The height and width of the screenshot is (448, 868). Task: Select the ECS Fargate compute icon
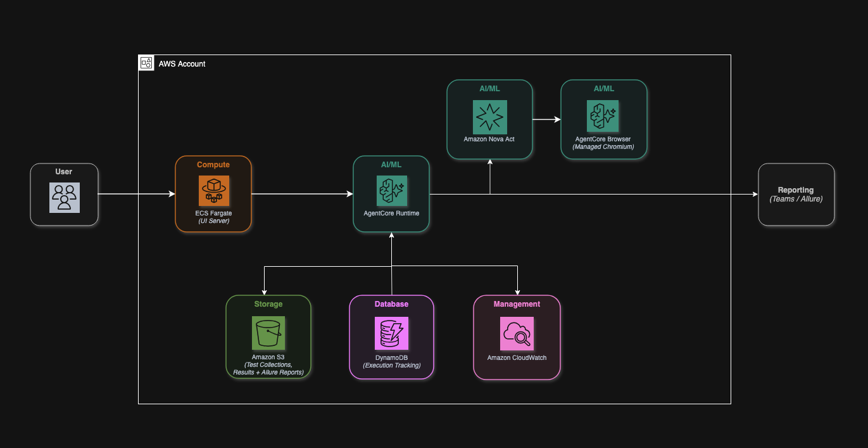[213, 191]
